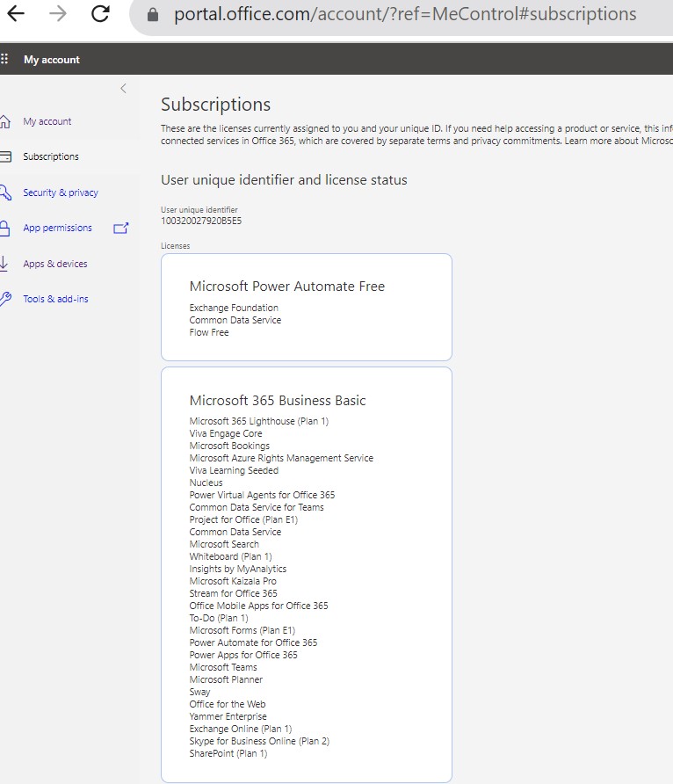Click the key icon for Security & privacy
The width and height of the screenshot is (673, 784).
[x=5, y=192]
